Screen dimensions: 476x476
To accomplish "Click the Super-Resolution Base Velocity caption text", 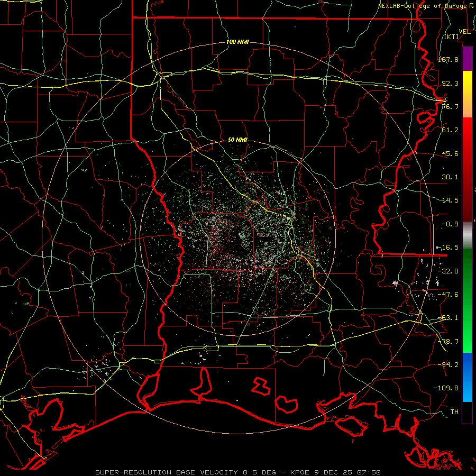I will (x=168, y=472).
